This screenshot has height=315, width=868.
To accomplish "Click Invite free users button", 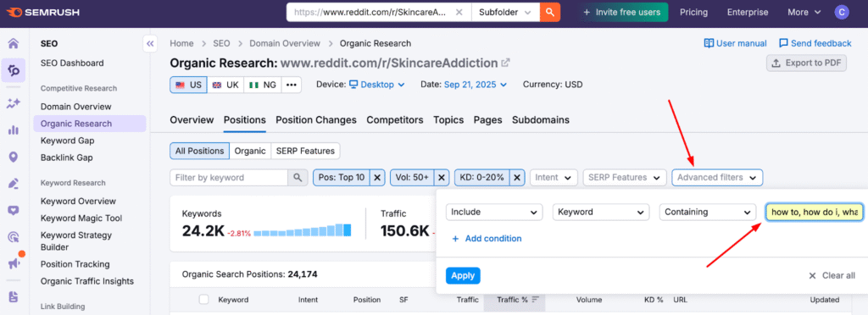I will click(623, 12).
